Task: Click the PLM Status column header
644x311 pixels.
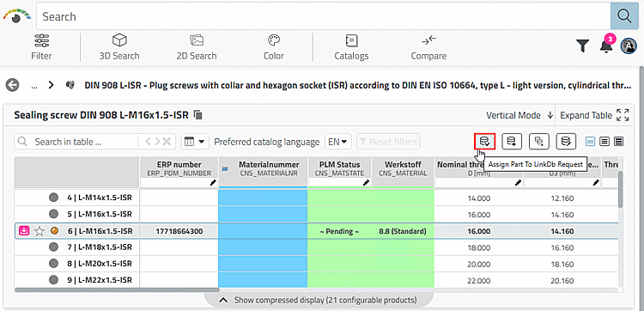Action: pyautogui.click(x=339, y=168)
